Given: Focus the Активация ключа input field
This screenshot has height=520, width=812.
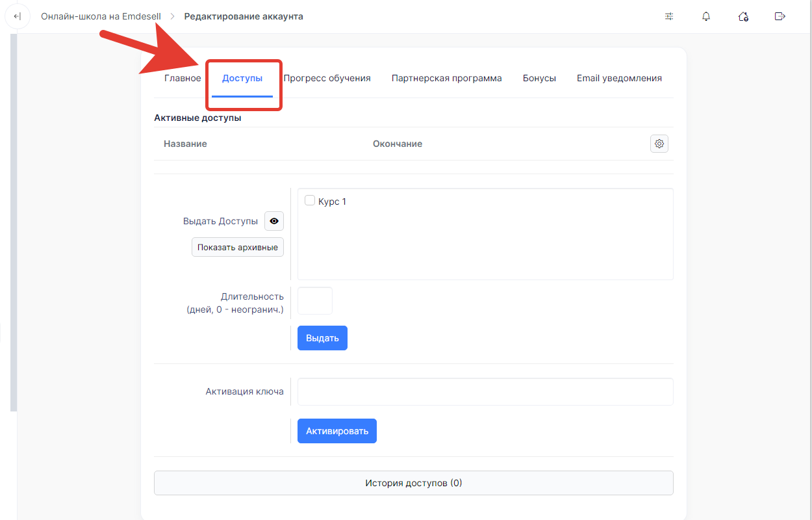Looking at the screenshot, I should point(485,392).
